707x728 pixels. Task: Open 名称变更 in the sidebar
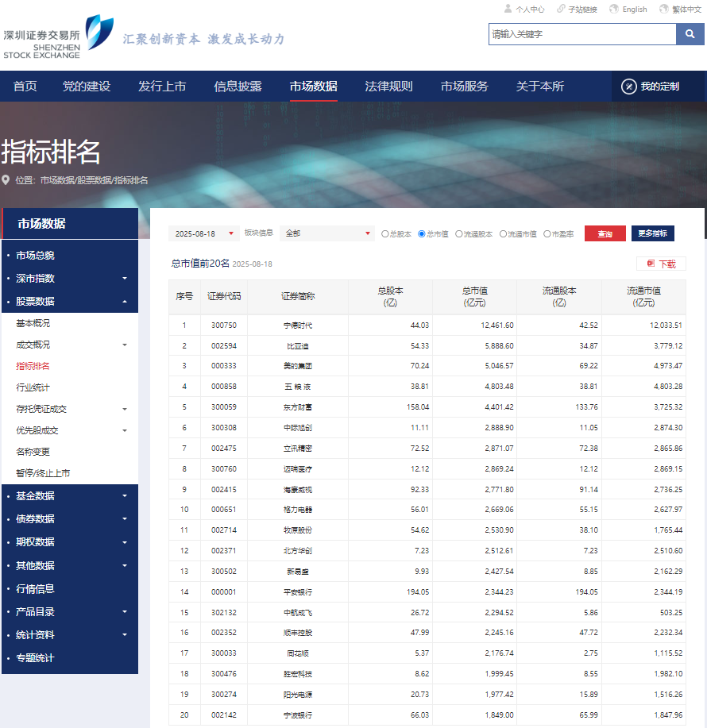[33, 452]
